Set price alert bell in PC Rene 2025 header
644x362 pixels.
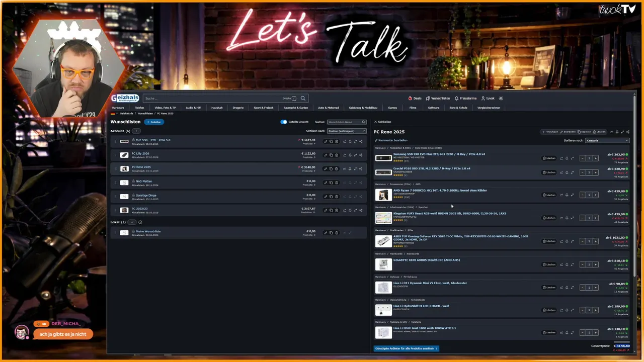click(617, 132)
